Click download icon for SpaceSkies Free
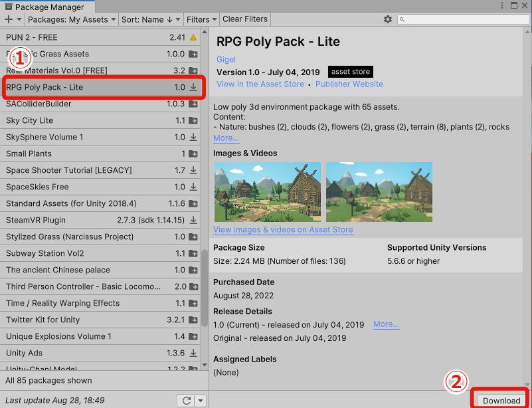 coord(193,187)
